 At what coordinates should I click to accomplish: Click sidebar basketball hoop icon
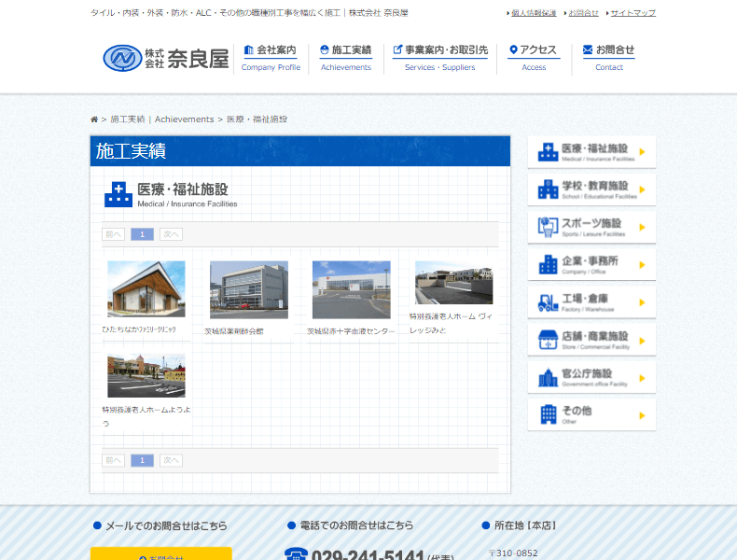(548, 227)
